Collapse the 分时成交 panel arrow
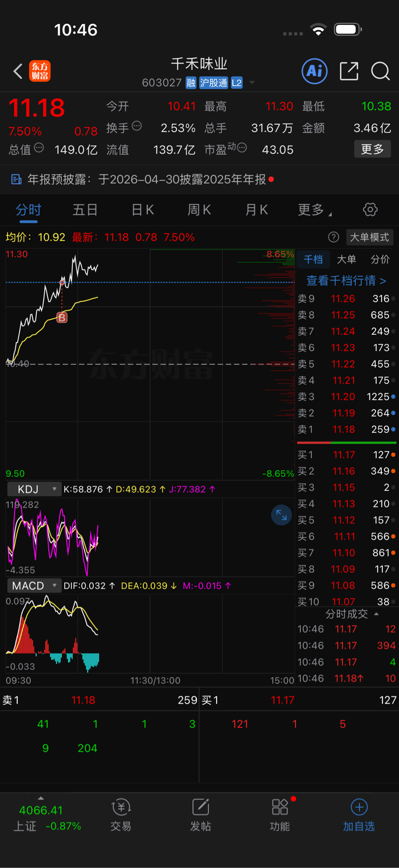 point(377,614)
